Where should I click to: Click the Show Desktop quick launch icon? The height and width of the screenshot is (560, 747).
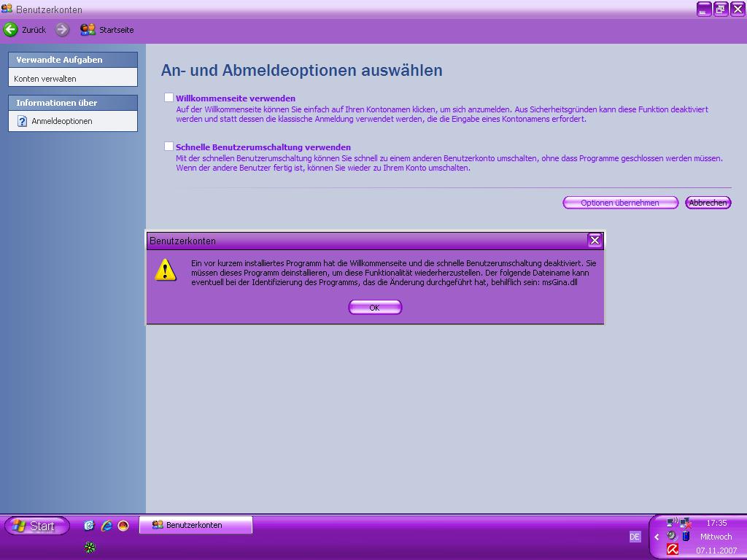point(89,525)
